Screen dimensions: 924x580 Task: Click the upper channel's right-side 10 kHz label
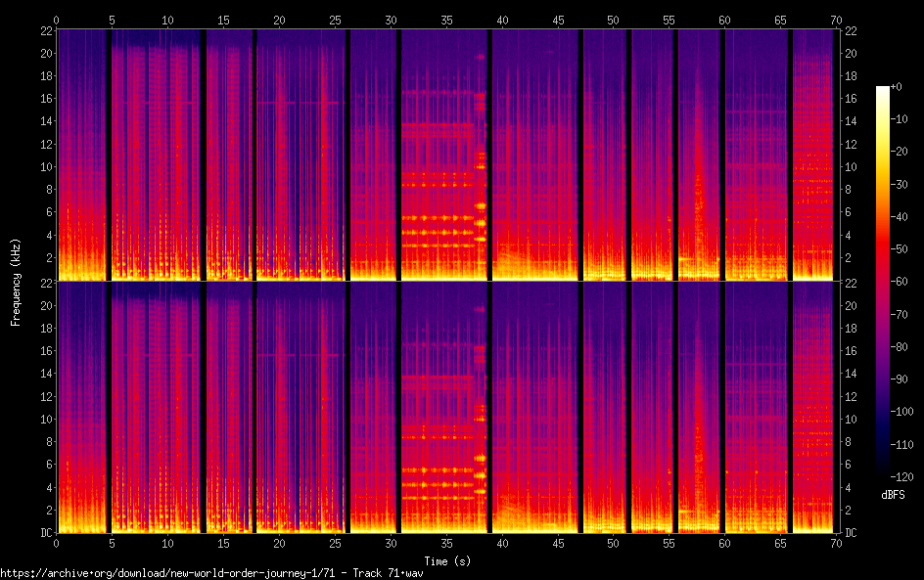click(x=851, y=166)
